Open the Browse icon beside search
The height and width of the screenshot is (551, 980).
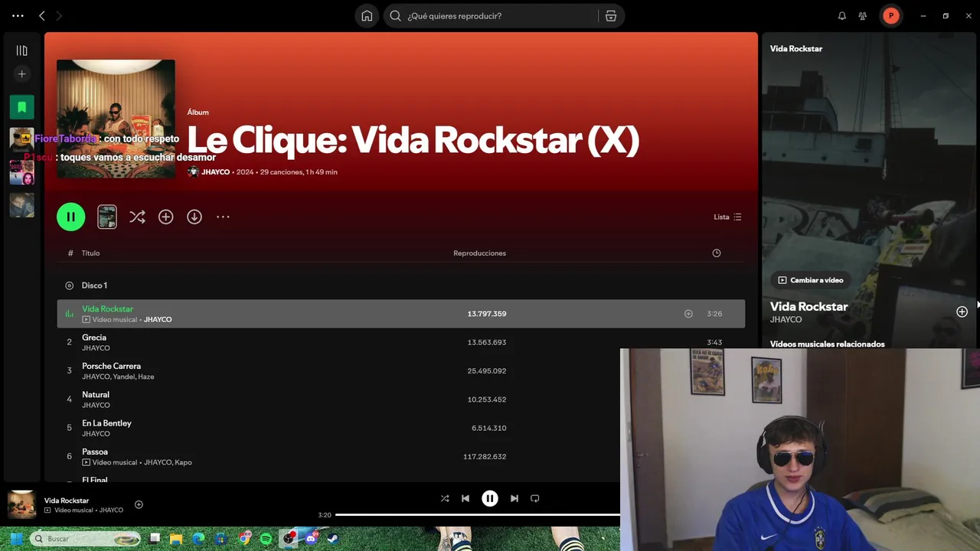611,16
